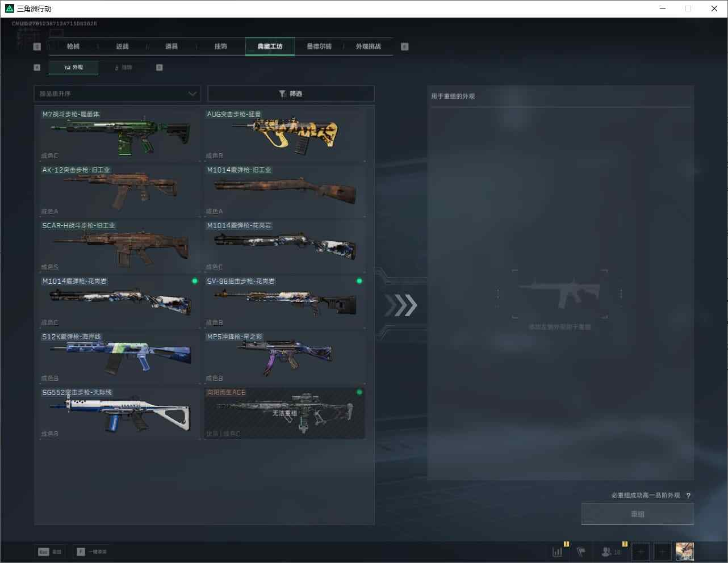Click the F 一键添加 button
Image resolution: width=728 pixels, height=563 pixels.
(x=91, y=552)
